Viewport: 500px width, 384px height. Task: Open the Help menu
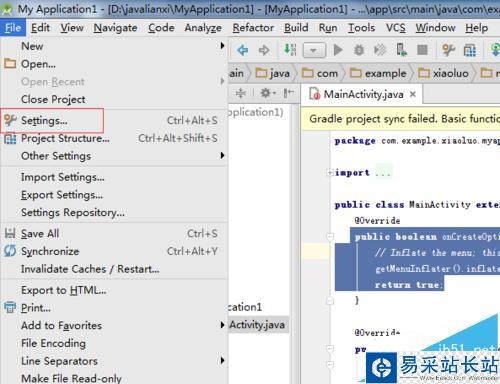[x=477, y=28]
